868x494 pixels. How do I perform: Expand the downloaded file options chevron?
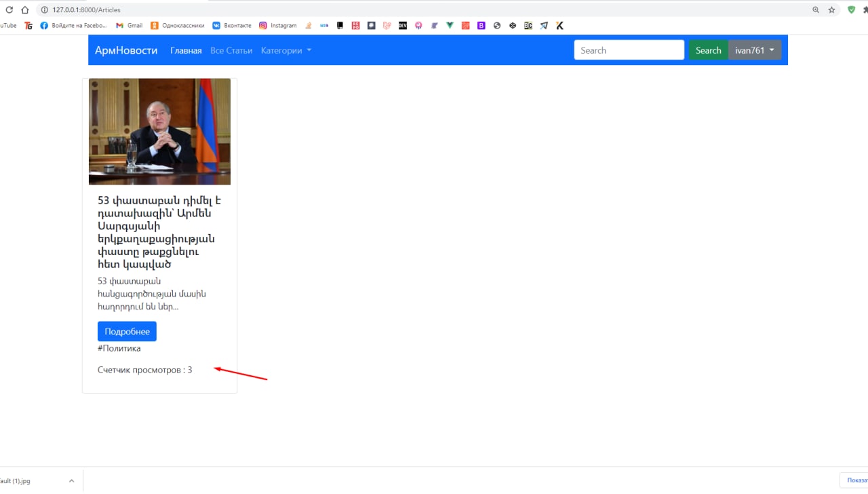tap(72, 481)
